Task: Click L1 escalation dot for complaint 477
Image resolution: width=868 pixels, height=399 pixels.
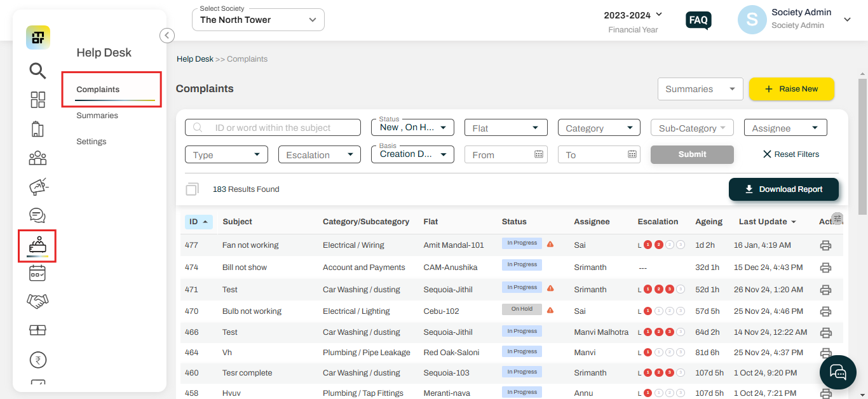Action: coord(648,245)
